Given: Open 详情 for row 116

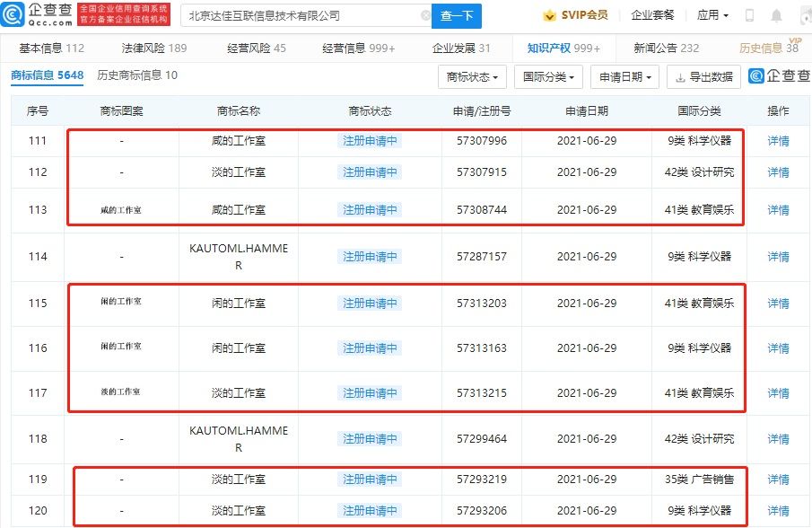Looking at the screenshot, I should (778, 348).
